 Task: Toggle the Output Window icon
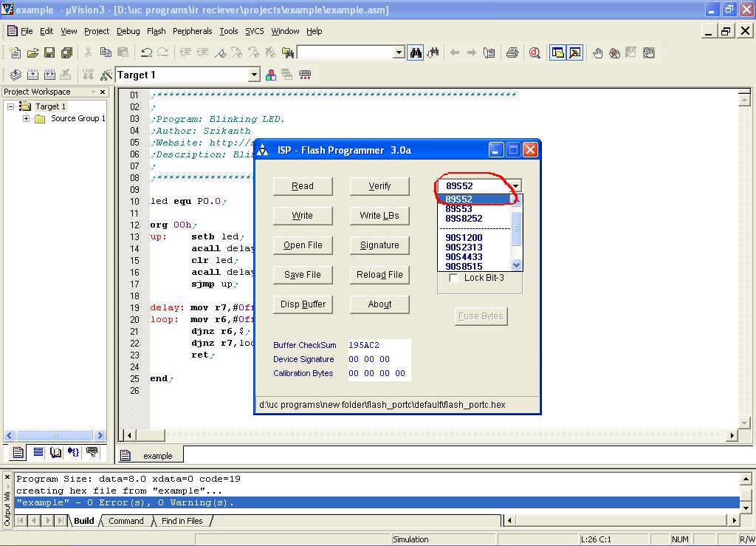click(574, 52)
